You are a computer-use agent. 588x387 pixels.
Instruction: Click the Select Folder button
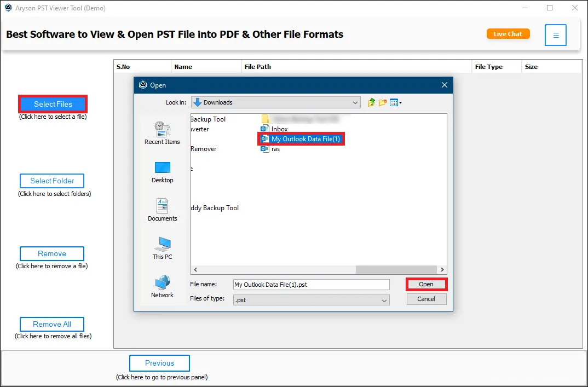tap(52, 181)
